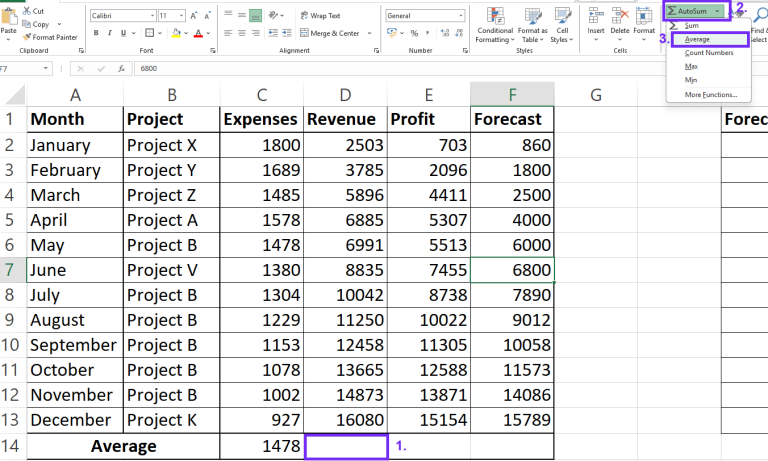Screen dimensions: 768x461
Task: Open the borders dropdown arrow
Action: tap(160, 33)
